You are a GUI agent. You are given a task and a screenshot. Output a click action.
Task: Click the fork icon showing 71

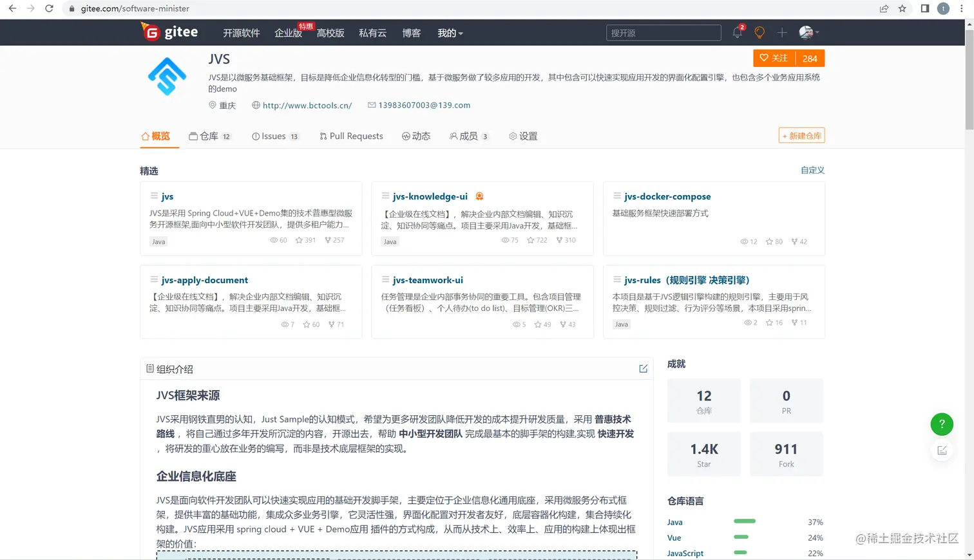coord(331,324)
